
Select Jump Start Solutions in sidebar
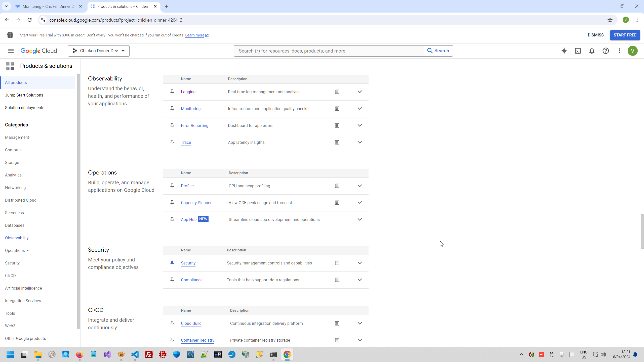point(24,95)
